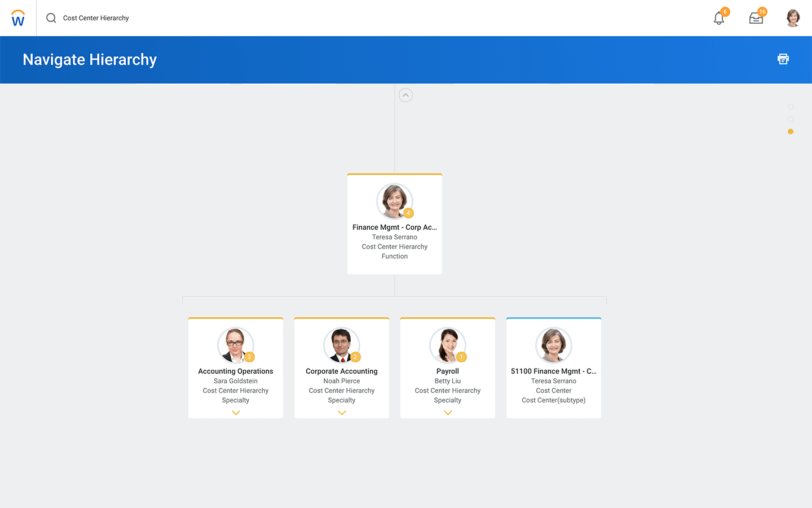
Task: Print the hierarchy using printer icon
Action: coord(783,59)
